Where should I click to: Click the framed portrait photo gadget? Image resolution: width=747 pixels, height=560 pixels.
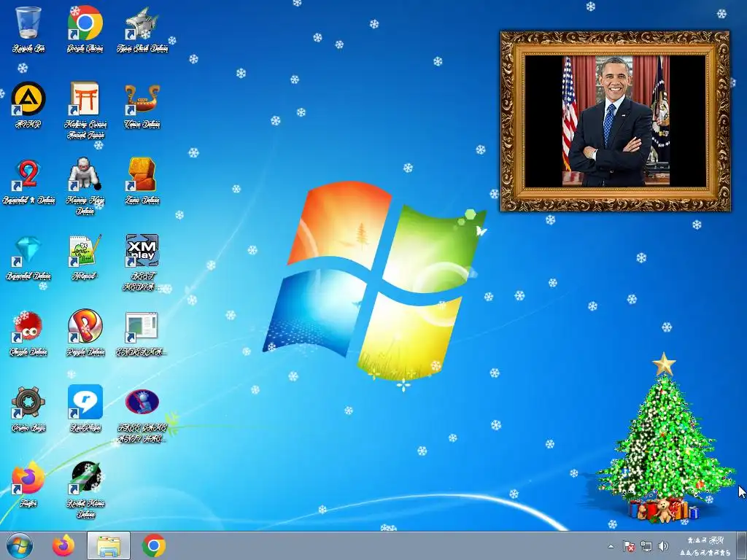pyautogui.click(x=615, y=122)
